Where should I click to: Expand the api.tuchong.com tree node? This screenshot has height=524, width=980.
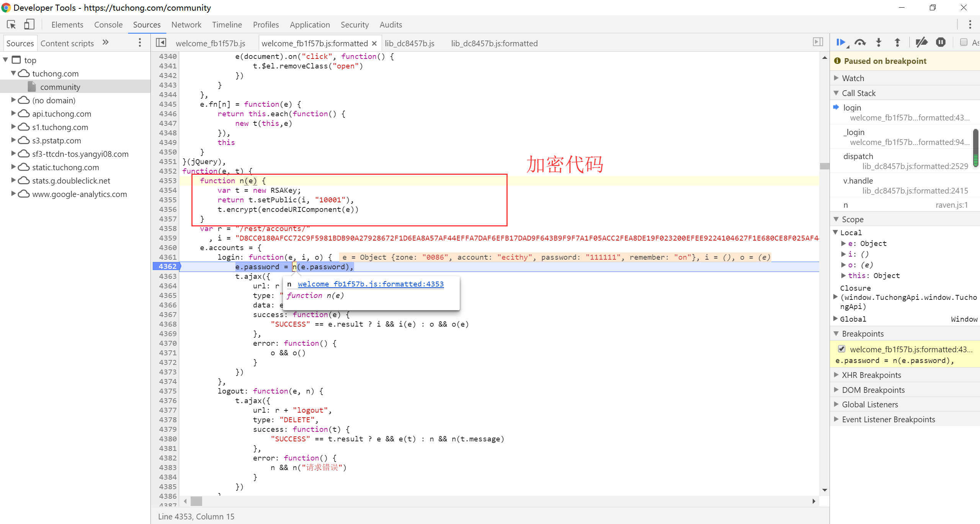pos(13,114)
